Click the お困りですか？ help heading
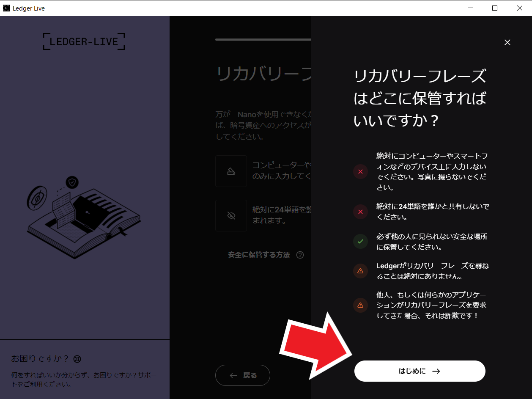This screenshot has height=399, width=532. click(40, 359)
